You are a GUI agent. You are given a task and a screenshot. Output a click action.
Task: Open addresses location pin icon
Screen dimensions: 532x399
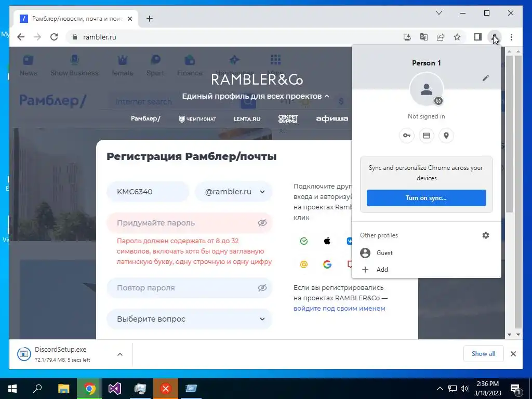[446, 136]
